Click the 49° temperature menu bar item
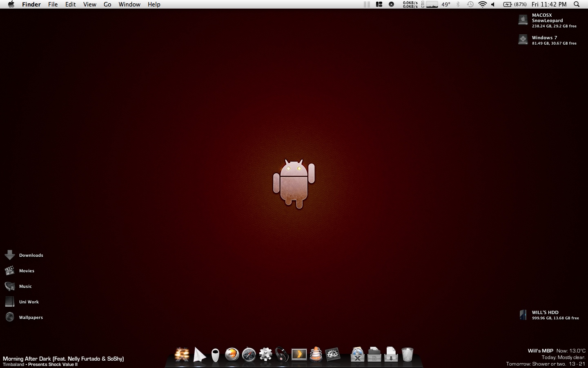This screenshot has width=588, height=368. pyautogui.click(x=446, y=4)
